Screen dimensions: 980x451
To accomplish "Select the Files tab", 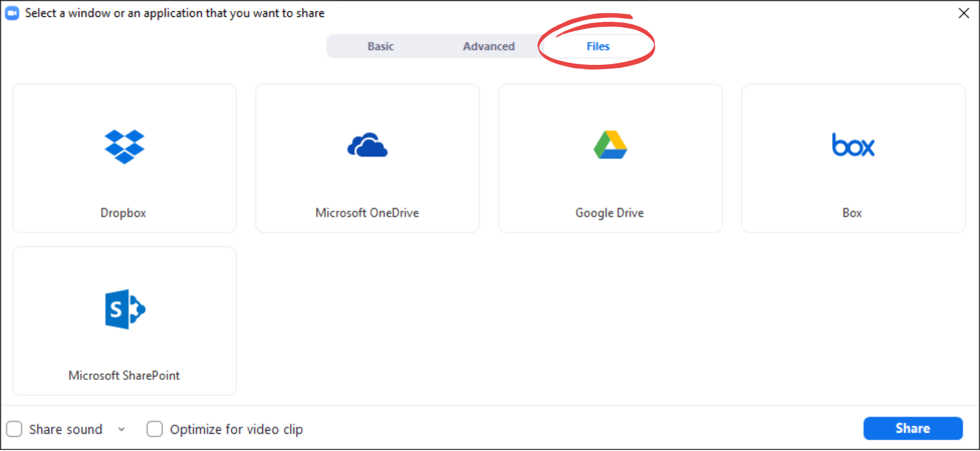I will 598,46.
